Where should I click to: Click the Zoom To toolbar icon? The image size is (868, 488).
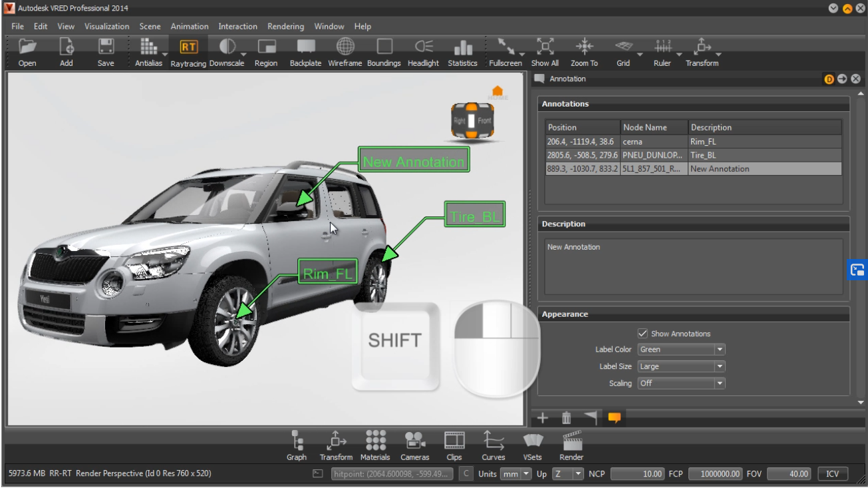[x=584, y=47]
